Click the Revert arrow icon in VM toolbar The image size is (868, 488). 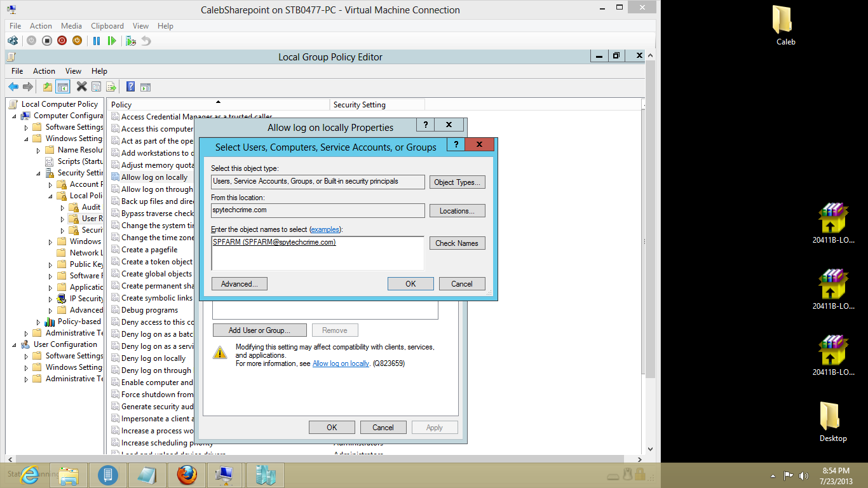(x=146, y=41)
